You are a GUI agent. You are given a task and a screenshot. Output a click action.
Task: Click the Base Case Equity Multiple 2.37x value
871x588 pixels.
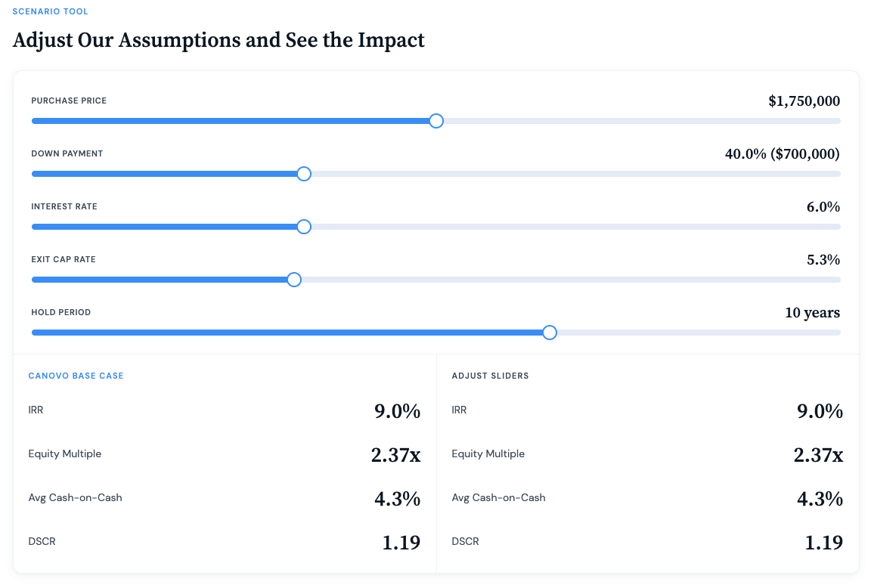coord(395,455)
